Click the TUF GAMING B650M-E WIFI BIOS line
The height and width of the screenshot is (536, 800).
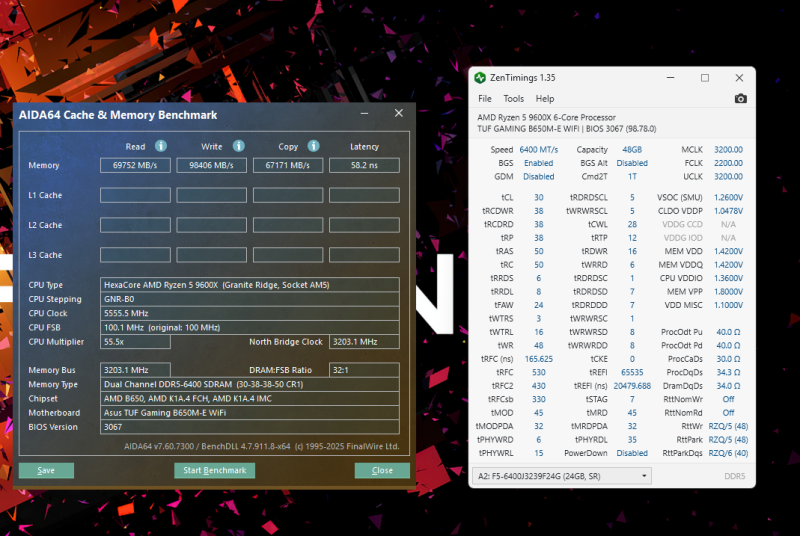566,129
